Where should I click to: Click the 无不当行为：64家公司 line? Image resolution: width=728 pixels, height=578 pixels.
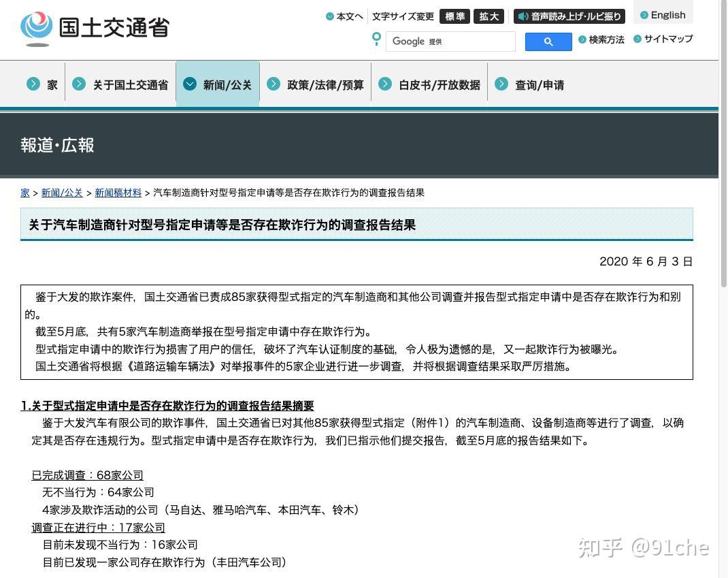point(98,492)
